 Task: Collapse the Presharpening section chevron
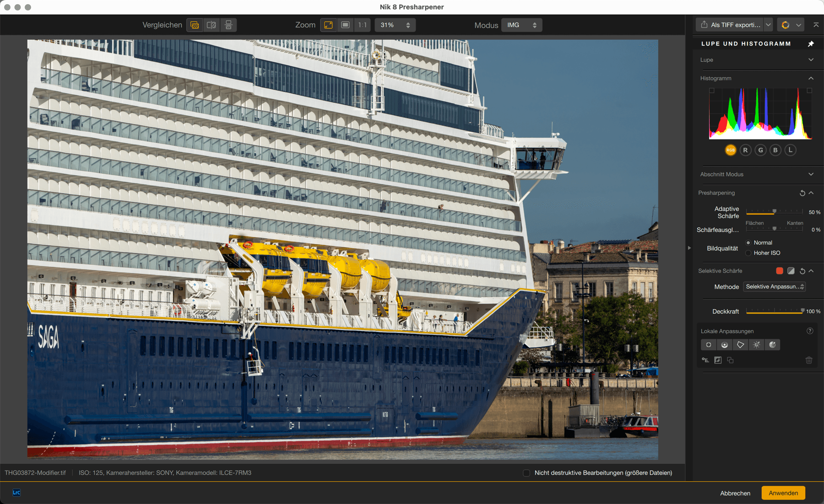(x=811, y=193)
